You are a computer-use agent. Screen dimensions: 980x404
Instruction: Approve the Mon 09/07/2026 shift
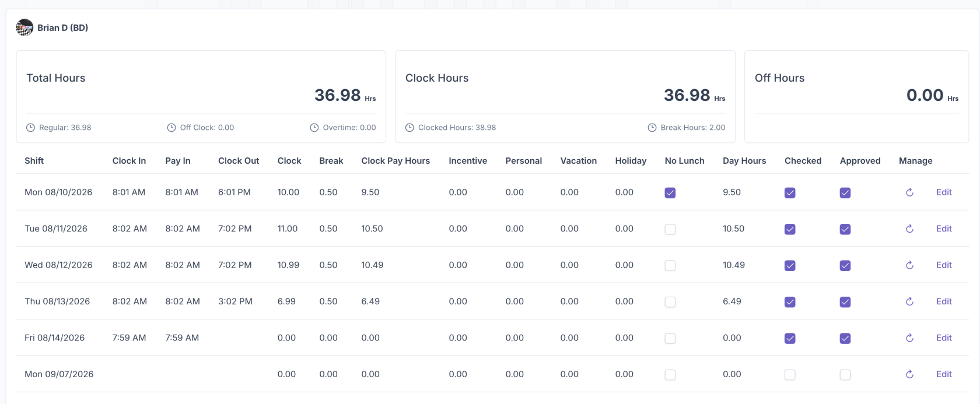845,375
